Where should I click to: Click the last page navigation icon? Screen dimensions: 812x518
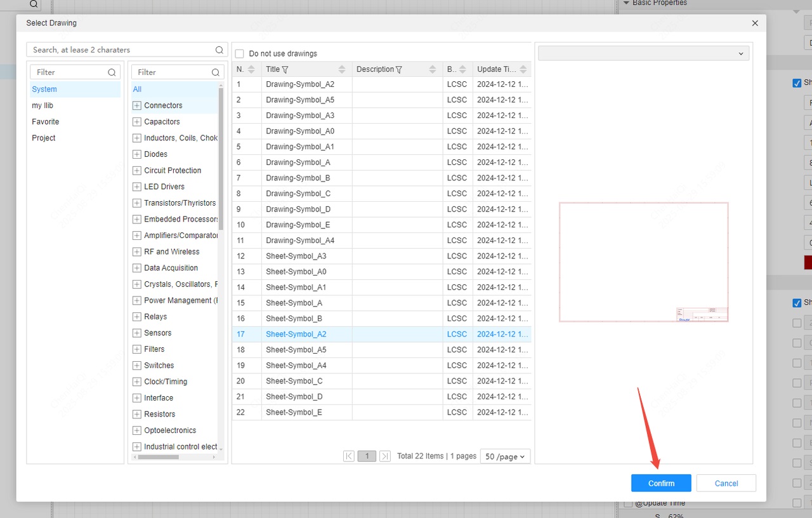coord(384,456)
